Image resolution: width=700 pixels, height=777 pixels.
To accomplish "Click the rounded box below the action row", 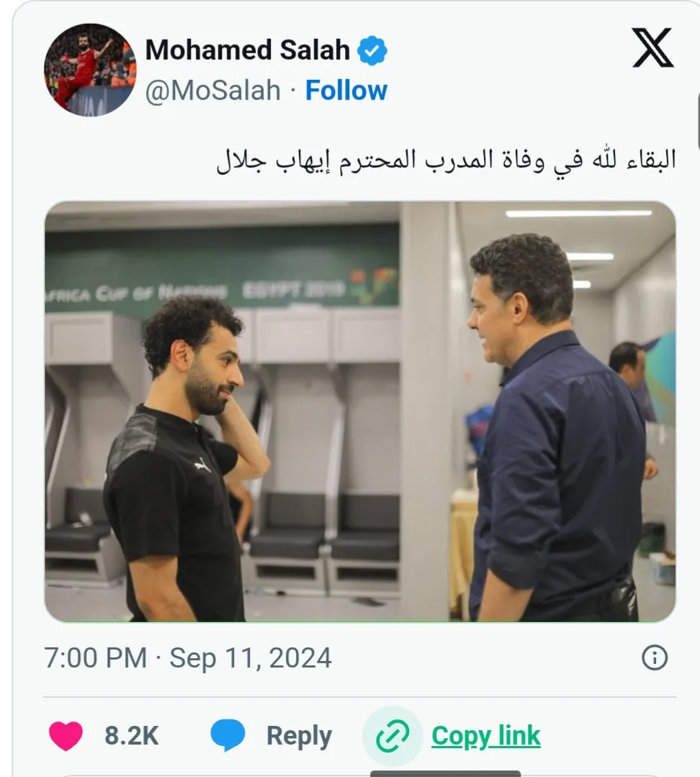I will click(x=216, y=775).
